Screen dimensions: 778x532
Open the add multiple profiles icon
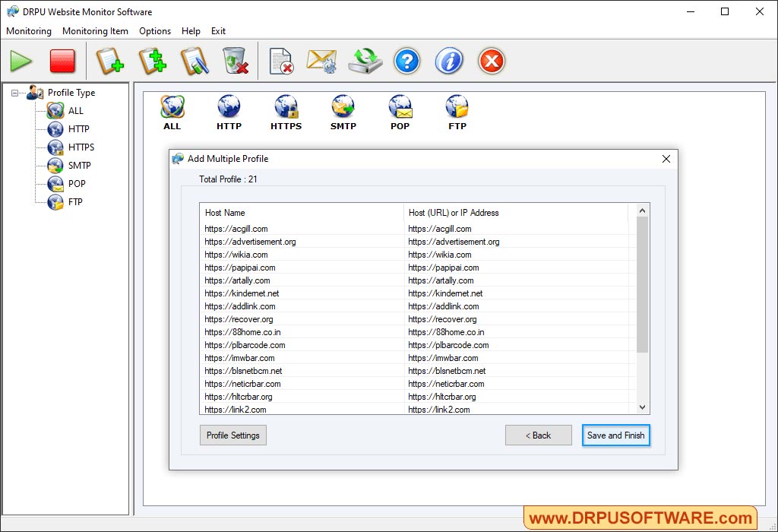pos(152,61)
